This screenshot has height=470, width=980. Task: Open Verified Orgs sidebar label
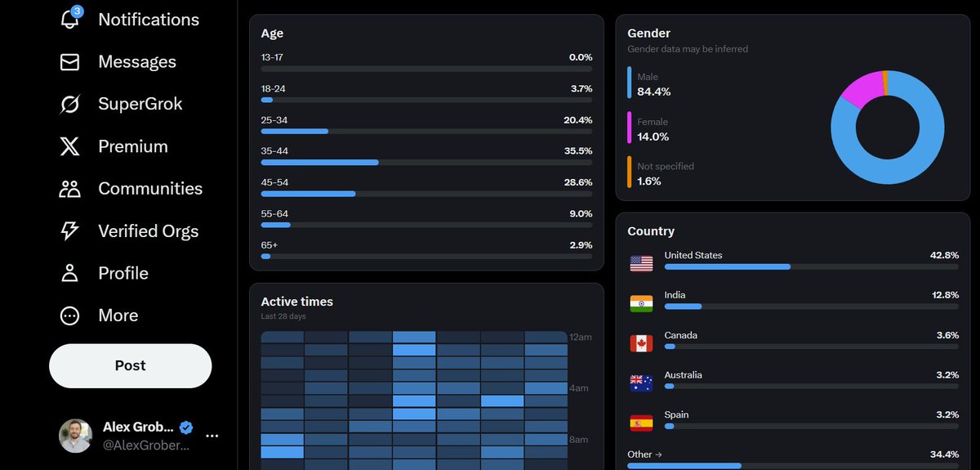pos(149,231)
